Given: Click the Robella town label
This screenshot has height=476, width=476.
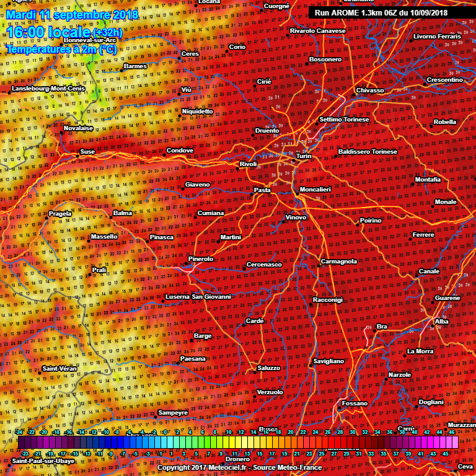Looking at the screenshot, I should (445, 121).
